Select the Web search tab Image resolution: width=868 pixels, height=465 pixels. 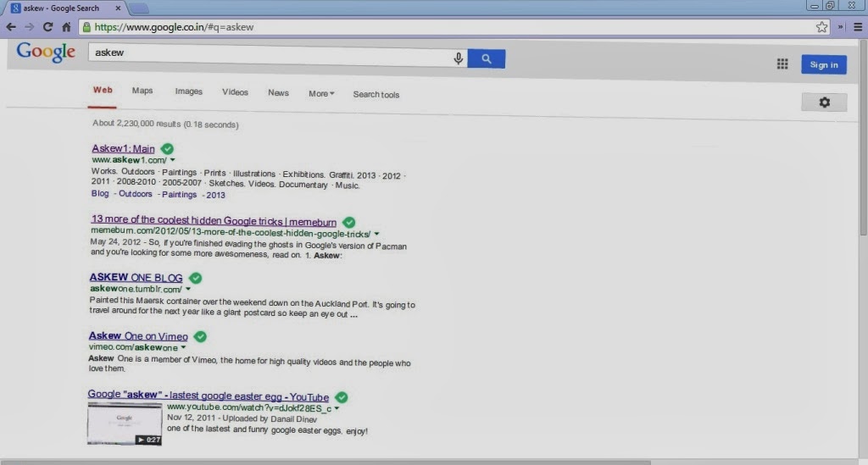click(103, 90)
